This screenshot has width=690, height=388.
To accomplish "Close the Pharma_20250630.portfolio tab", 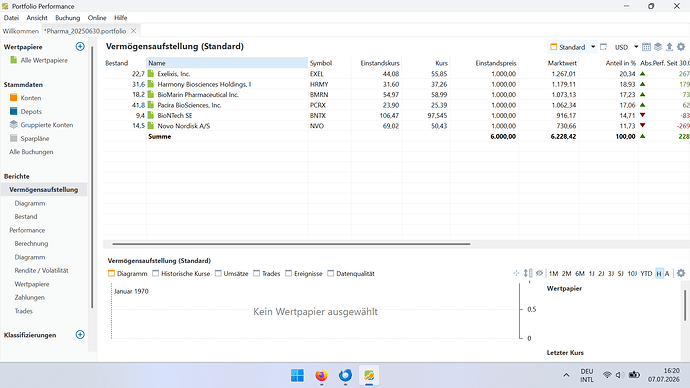I will 133,31.
